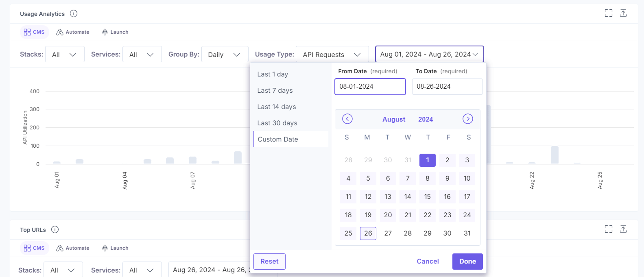Click August month label in calendar
Image resolution: width=644 pixels, height=277 pixels.
pos(394,119)
